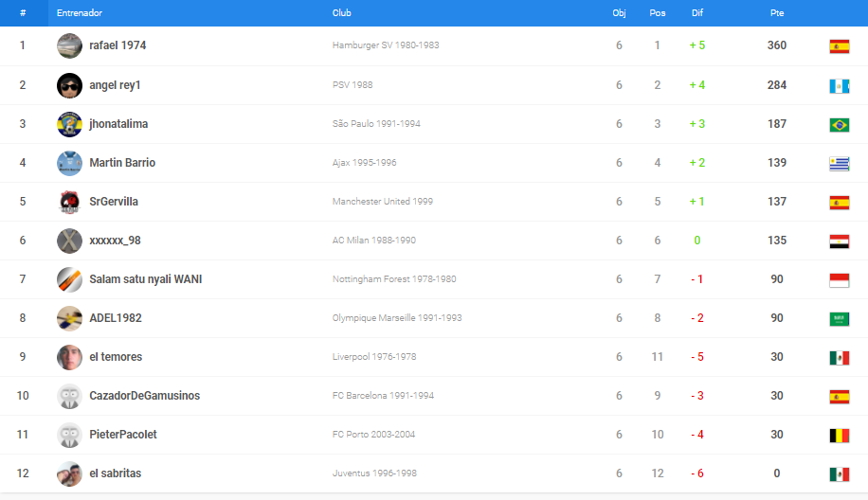868x500 pixels.
Task: Open CazadorDeGamusinos manager name link
Action: tap(144, 396)
